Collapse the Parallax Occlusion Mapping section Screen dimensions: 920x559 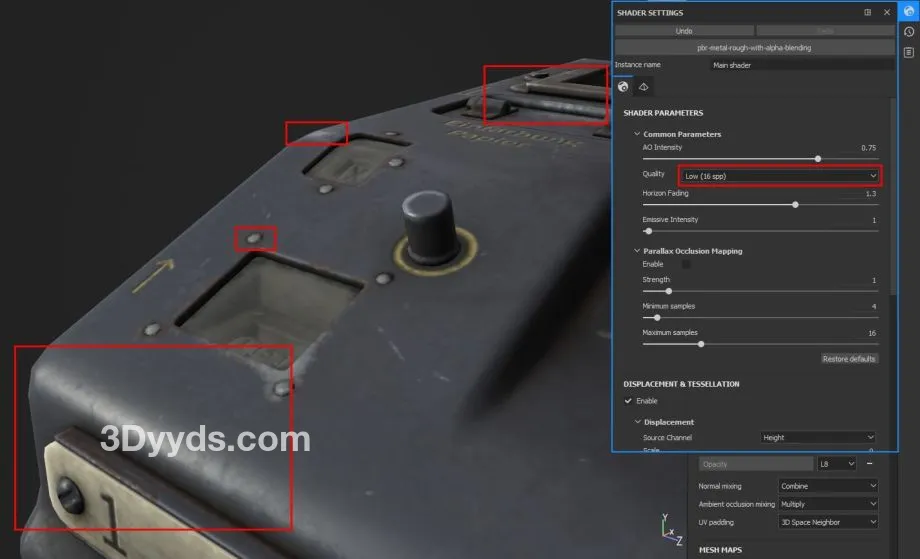pos(637,251)
